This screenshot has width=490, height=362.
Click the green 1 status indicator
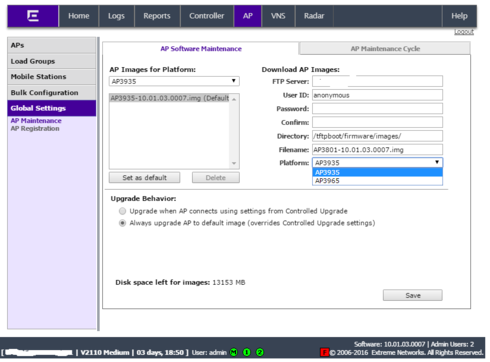pos(247,352)
